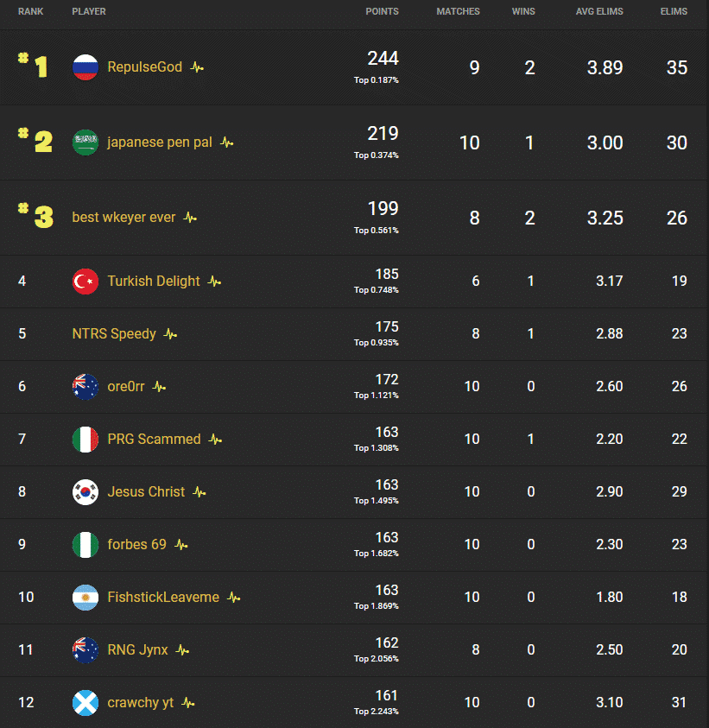Screen dimensions: 709x728
Task: Click the South Korean flag beside Jesus Christ
Action: 85,491
